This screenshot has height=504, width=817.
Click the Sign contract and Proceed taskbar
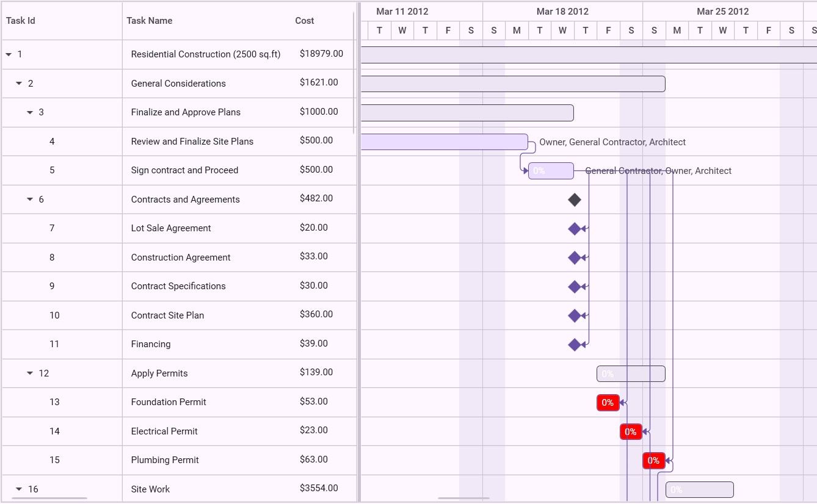click(551, 171)
